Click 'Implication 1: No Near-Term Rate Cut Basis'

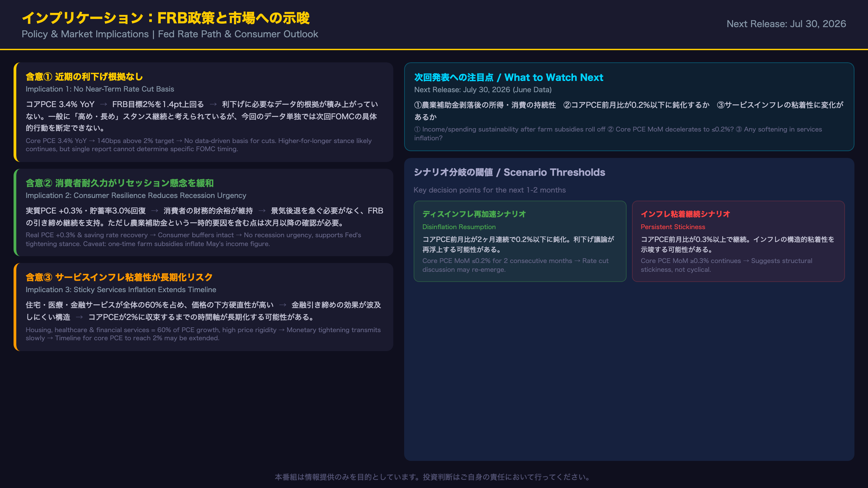(100, 89)
